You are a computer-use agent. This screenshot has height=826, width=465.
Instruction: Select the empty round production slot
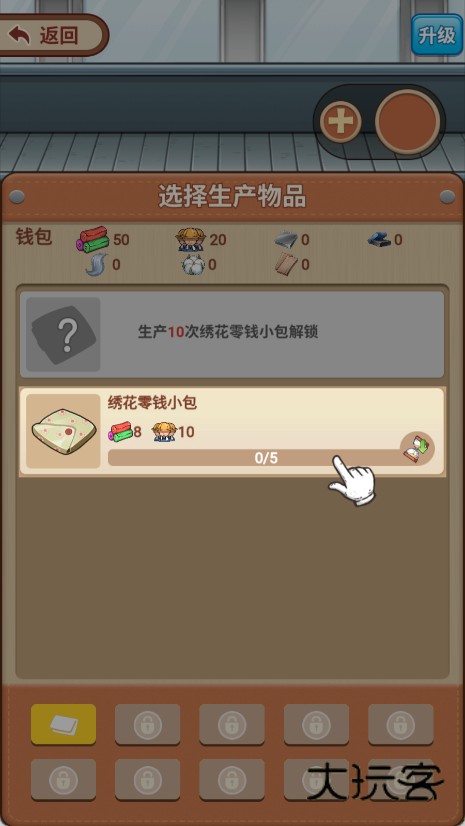coord(408,122)
